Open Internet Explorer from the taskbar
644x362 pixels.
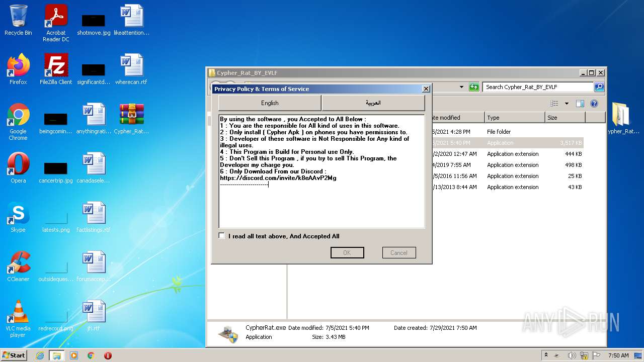point(40,355)
